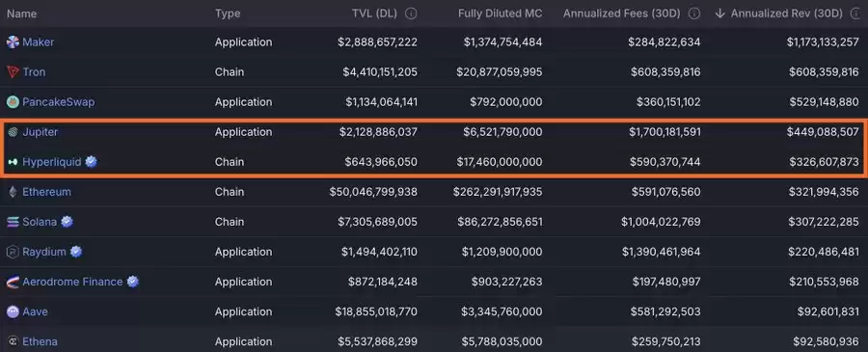Viewport: 868px width, 352px height.
Task: Click the Type column header
Action: point(228,14)
